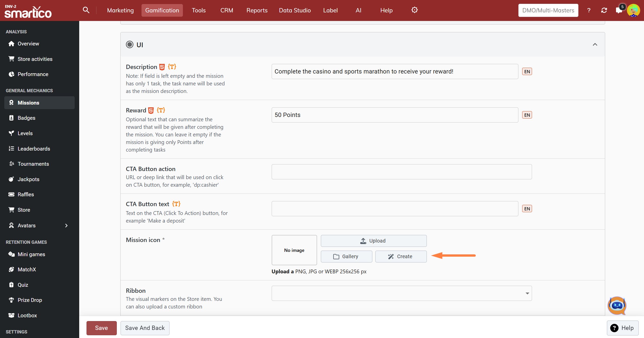Toggle the UI section radio circle
This screenshot has height=338, width=644.
pos(130,45)
